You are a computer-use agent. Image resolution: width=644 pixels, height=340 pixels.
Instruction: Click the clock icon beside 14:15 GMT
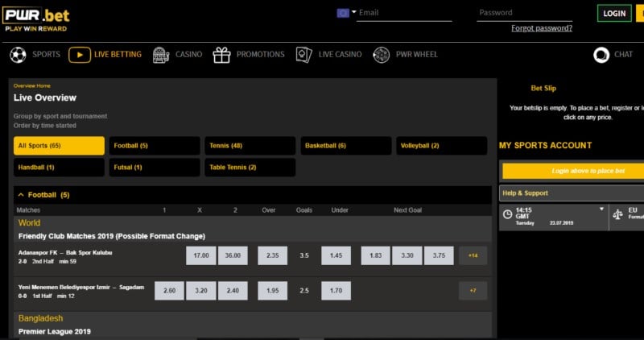[x=508, y=214]
